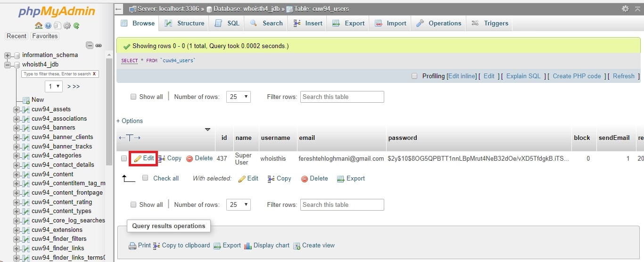The height and width of the screenshot is (262, 644).
Task: Clear the sidebar filter with the X icon
Action: pyautogui.click(x=94, y=74)
